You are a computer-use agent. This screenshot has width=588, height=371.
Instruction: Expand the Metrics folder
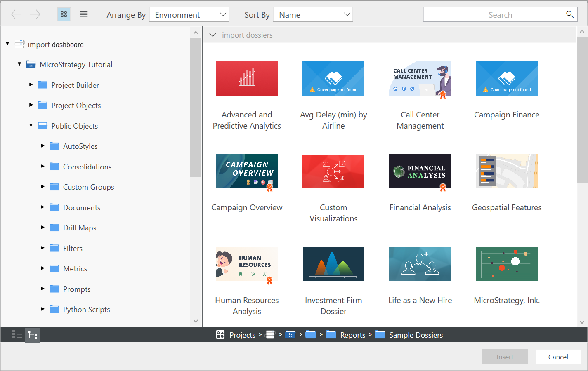tap(43, 268)
